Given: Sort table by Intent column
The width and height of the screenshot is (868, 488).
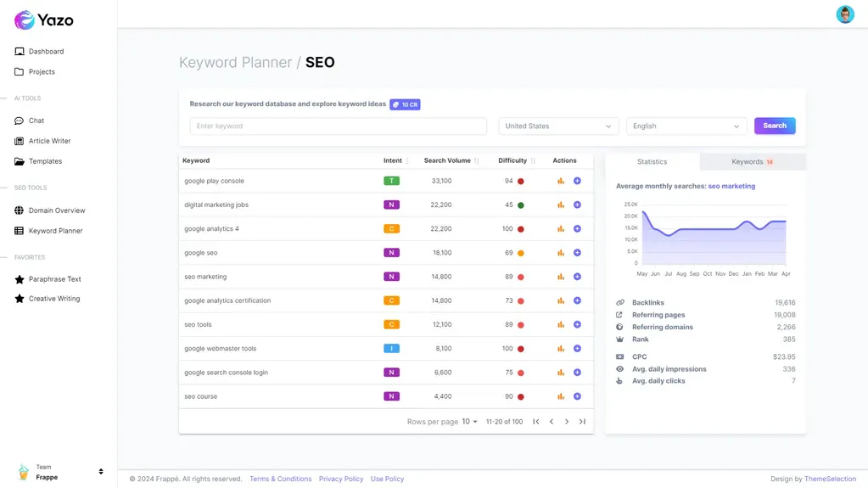Looking at the screenshot, I should pyautogui.click(x=407, y=160).
